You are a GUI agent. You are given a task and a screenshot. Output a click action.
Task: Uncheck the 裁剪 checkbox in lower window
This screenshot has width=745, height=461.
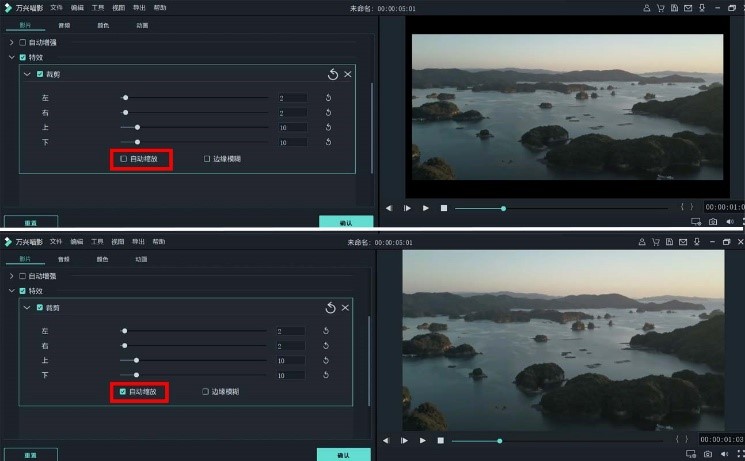pyautogui.click(x=40, y=307)
